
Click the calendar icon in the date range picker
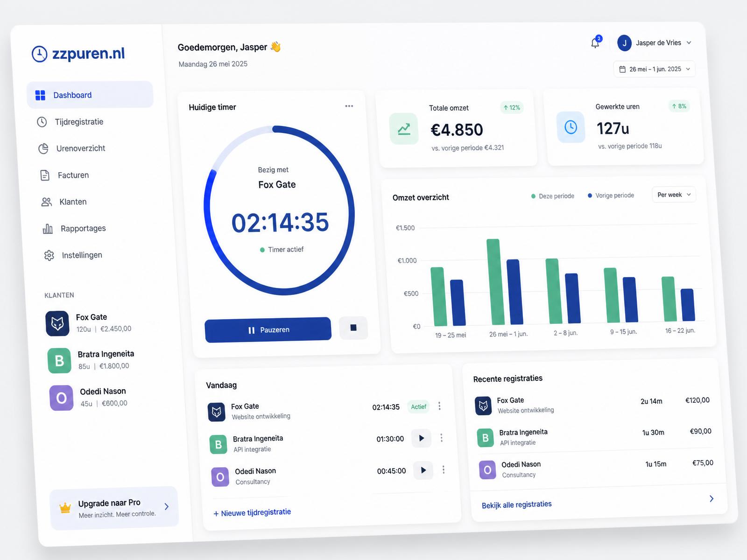622,70
